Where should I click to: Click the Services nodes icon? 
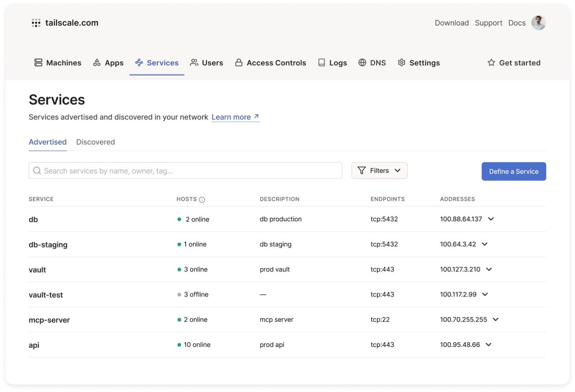[139, 63]
